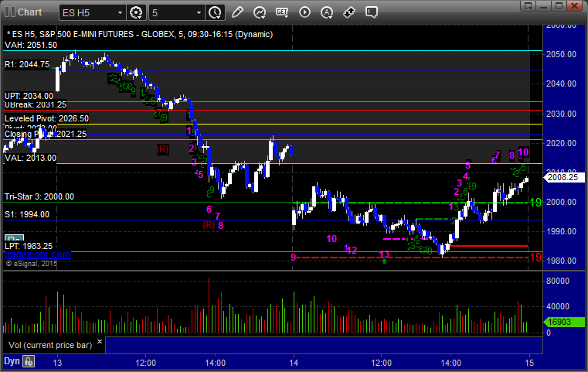This screenshot has height=372, width=588.
Task: Click the Chart window grip icon
Action: pos(10,12)
